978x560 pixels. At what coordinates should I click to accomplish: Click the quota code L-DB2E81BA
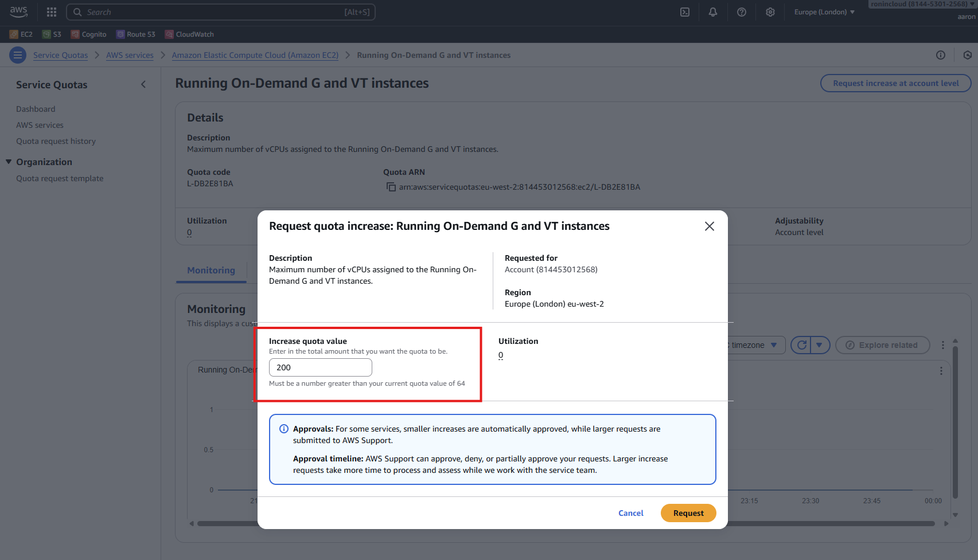(210, 183)
